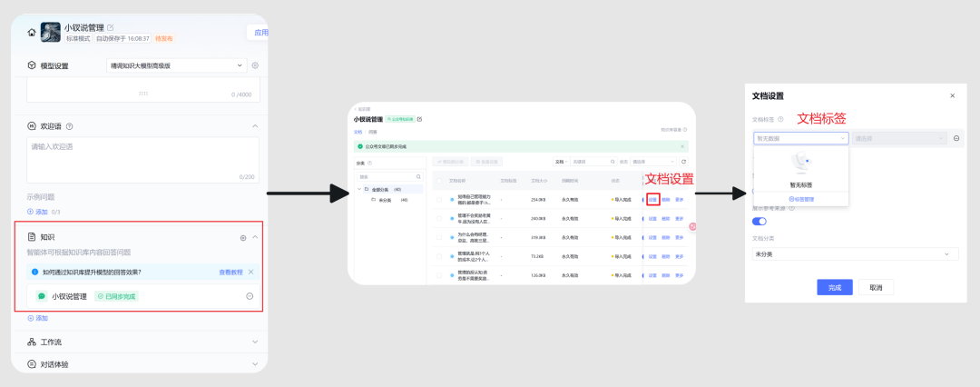Go home via the house icon
Image resolution: width=980 pixels, height=387 pixels.
click(x=32, y=33)
